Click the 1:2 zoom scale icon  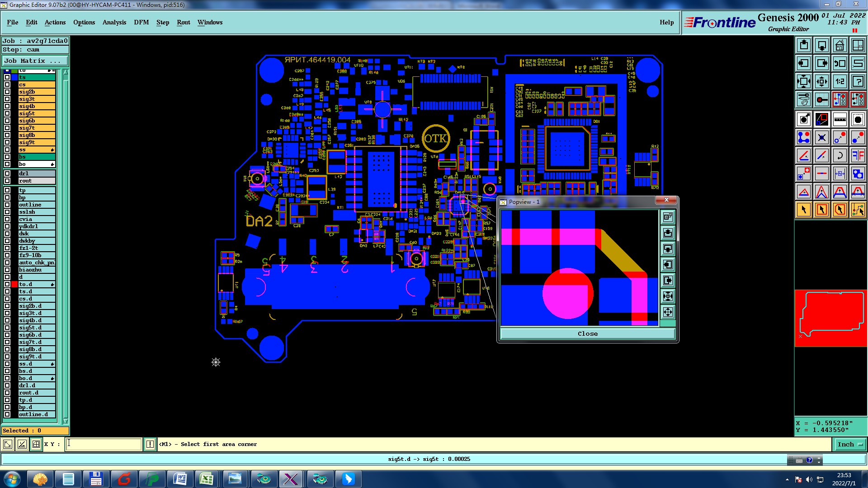coord(840,81)
